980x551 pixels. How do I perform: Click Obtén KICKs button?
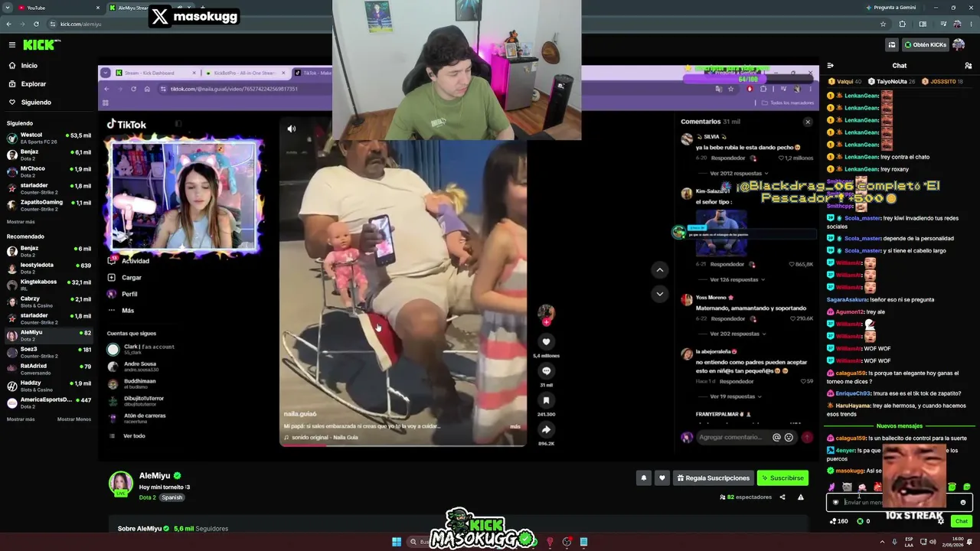(925, 45)
